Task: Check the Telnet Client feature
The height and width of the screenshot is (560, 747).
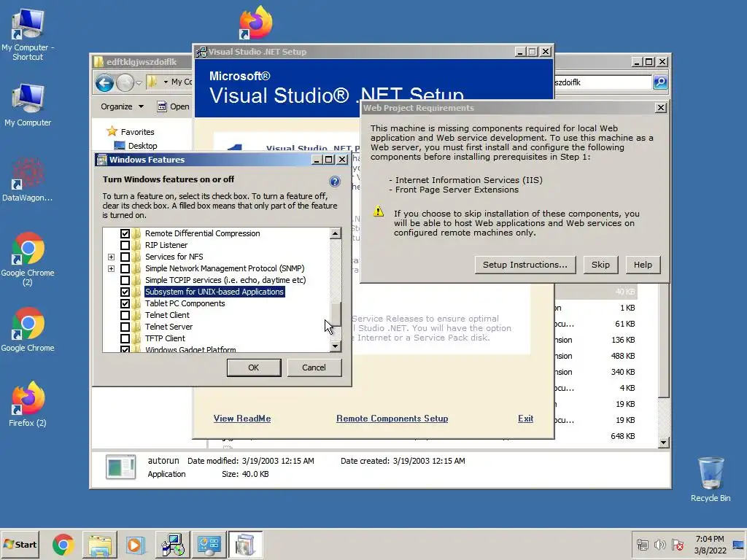Action: pyautogui.click(x=125, y=315)
